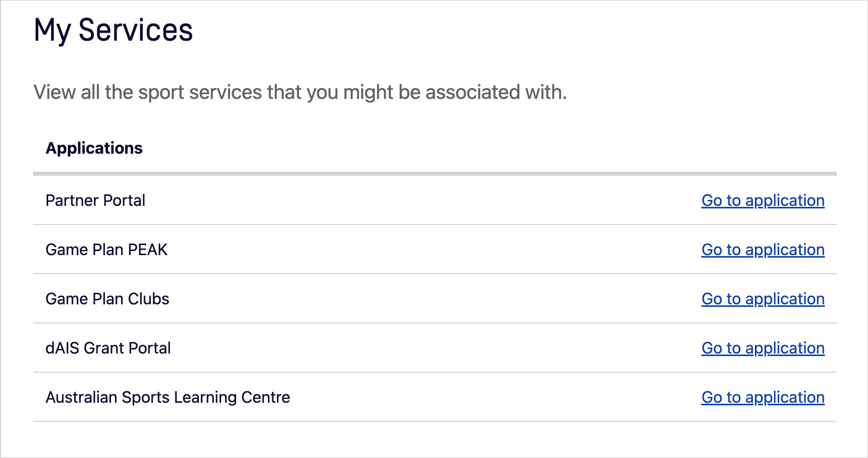Viewport: 868px width, 458px height.
Task: Click the dAIS Grant Portal service name
Action: (108, 348)
